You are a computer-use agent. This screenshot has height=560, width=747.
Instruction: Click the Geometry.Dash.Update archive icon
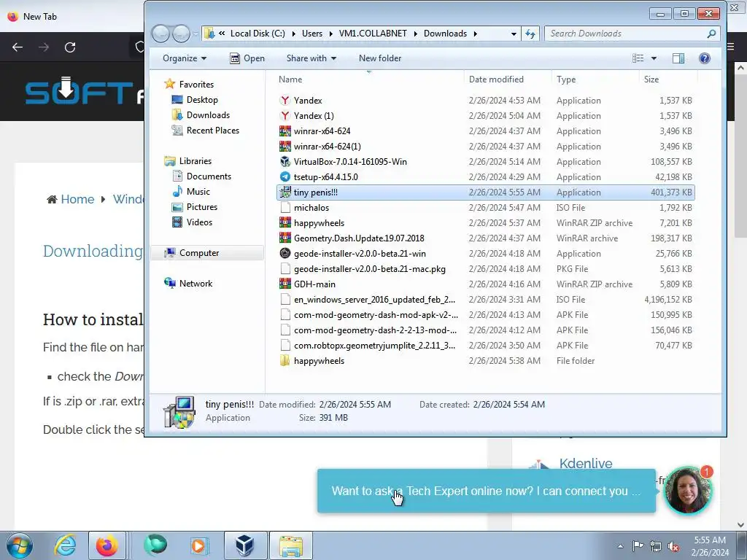pyautogui.click(x=285, y=238)
